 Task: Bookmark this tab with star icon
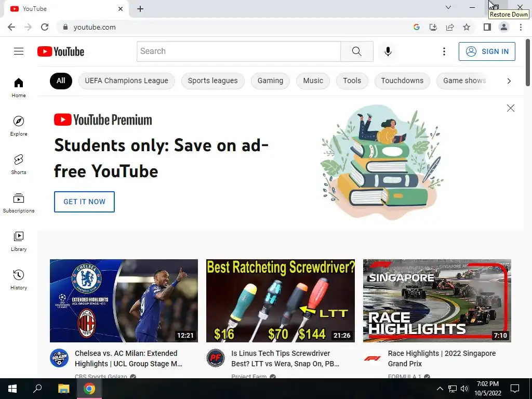467,27
